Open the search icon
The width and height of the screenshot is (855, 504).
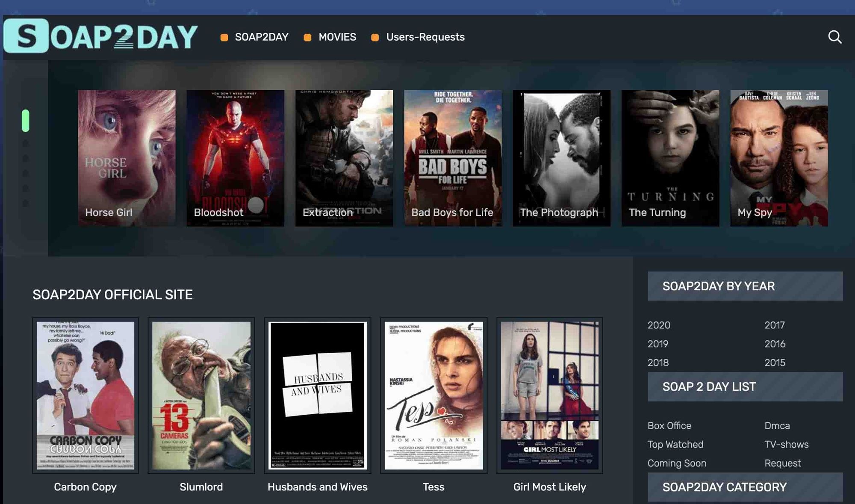[834, 37]
